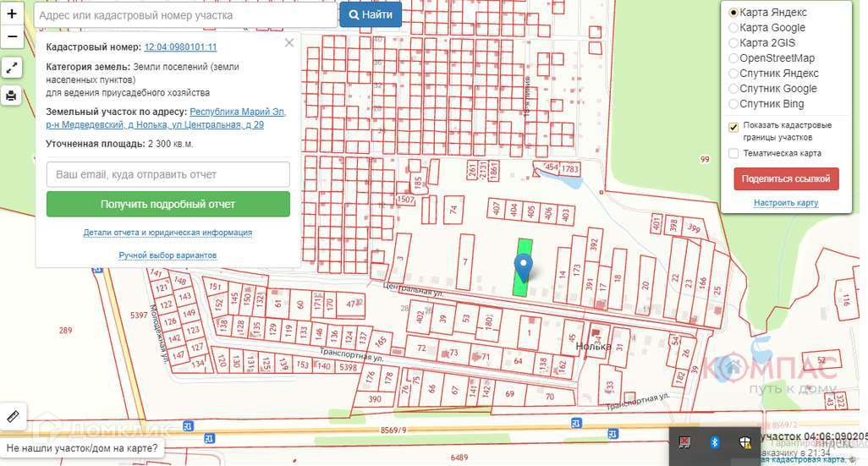Viewport: 868px width, 466px height.
Task: Select Спутник Google satellite layer
Action: (733, 89)
